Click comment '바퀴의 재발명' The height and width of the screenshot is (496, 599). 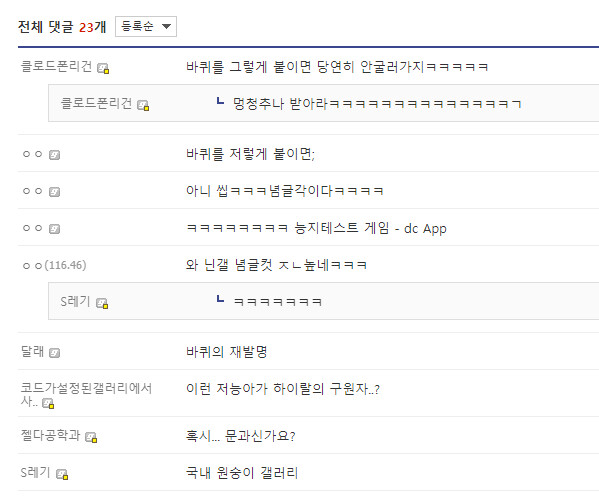(x=227, y=352)
